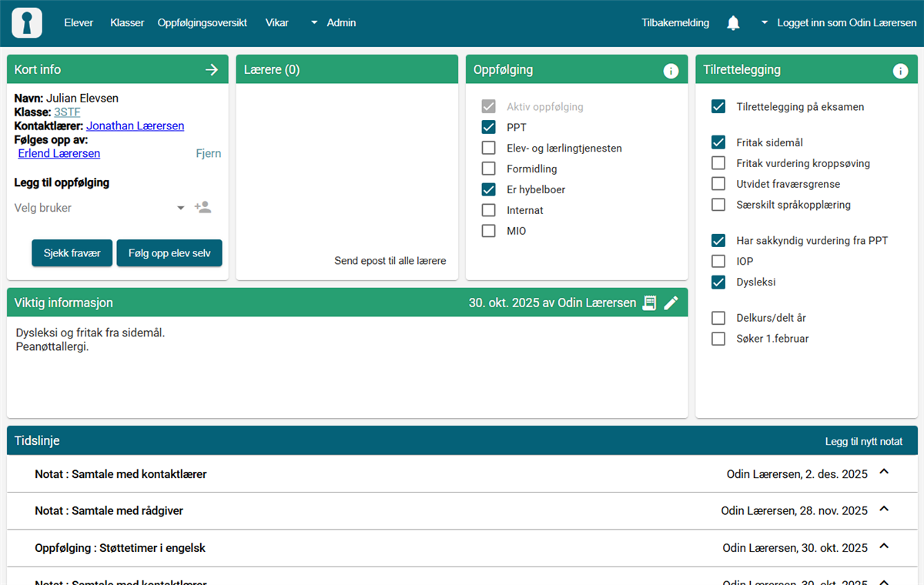
Task: Go to Oppfølgingsoversikt in navigation
Action: pyautogui.click(x=202, y=23)
